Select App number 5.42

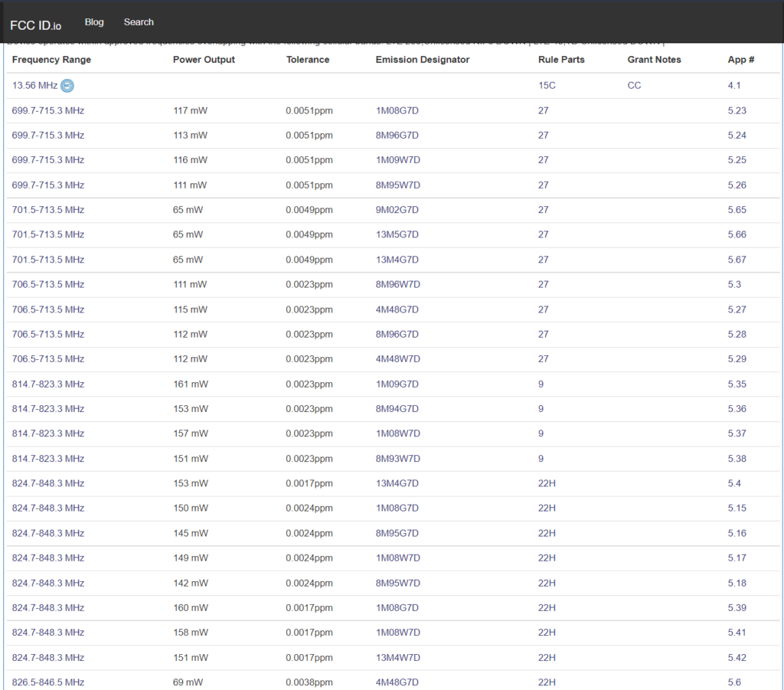737,658
